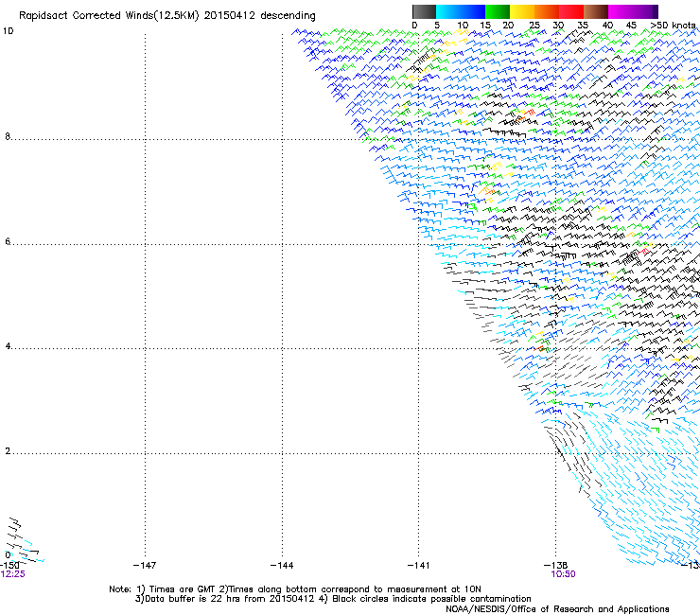700x615 pixels.
Task: Click the orange 25-30 knots legend swatch
Action: click(x=547, y=11)
